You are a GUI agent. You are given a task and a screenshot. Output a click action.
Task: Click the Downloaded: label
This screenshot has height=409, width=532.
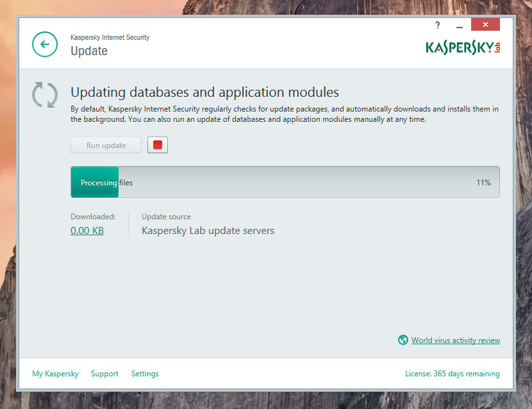[93, 217]
